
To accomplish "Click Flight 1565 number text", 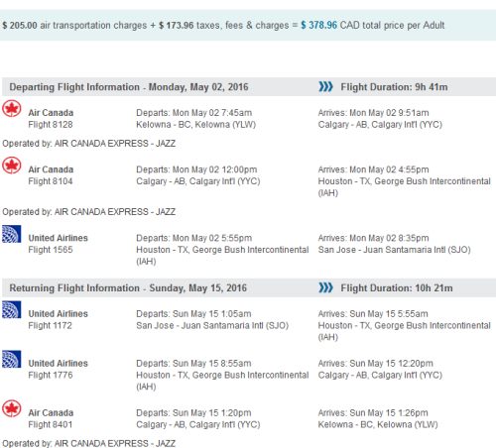I will point(51,250).
